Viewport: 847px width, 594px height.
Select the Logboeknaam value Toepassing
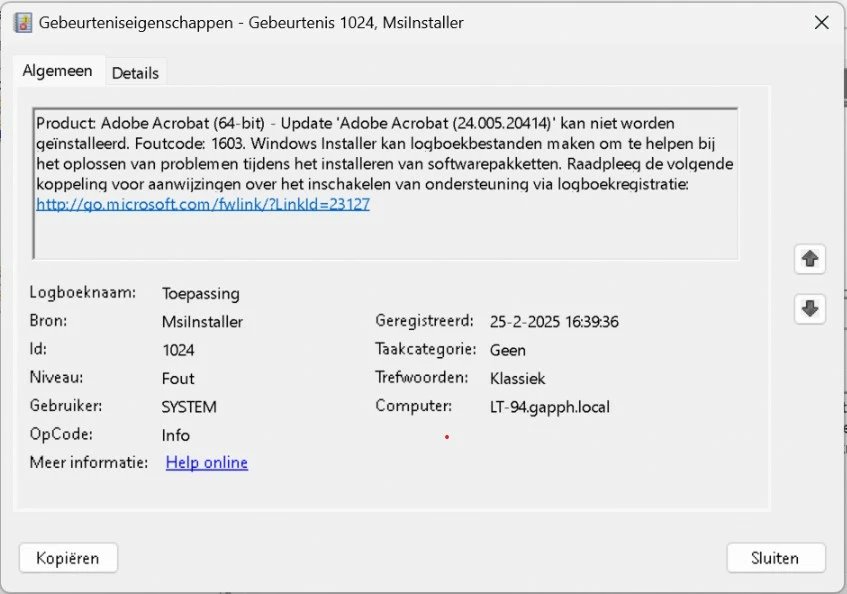click(200, 294)
